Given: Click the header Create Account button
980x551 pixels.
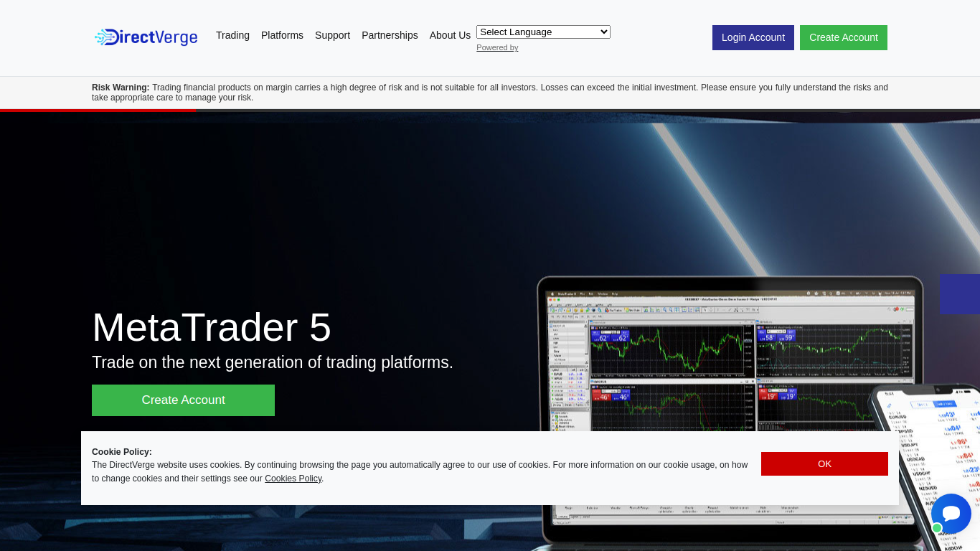Looking at the screenshot, I should [x=844, y=37].
